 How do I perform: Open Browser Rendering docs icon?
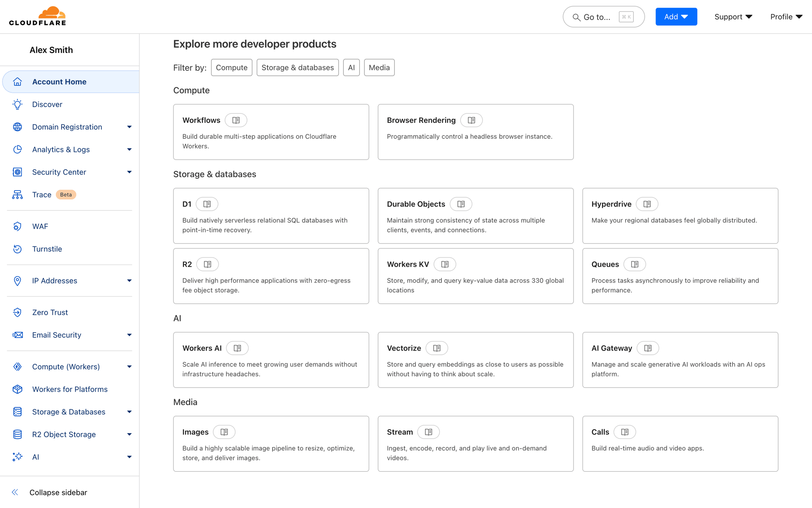coord(471,120)
